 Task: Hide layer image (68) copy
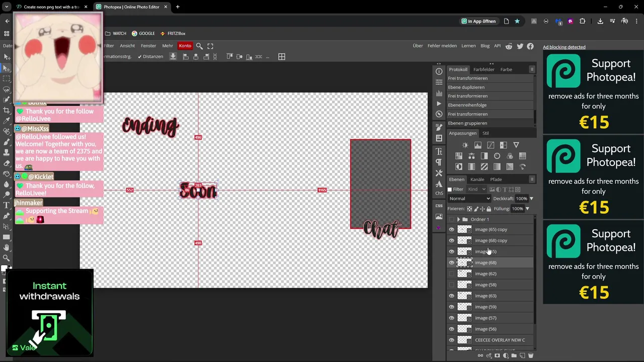[451, 240]
